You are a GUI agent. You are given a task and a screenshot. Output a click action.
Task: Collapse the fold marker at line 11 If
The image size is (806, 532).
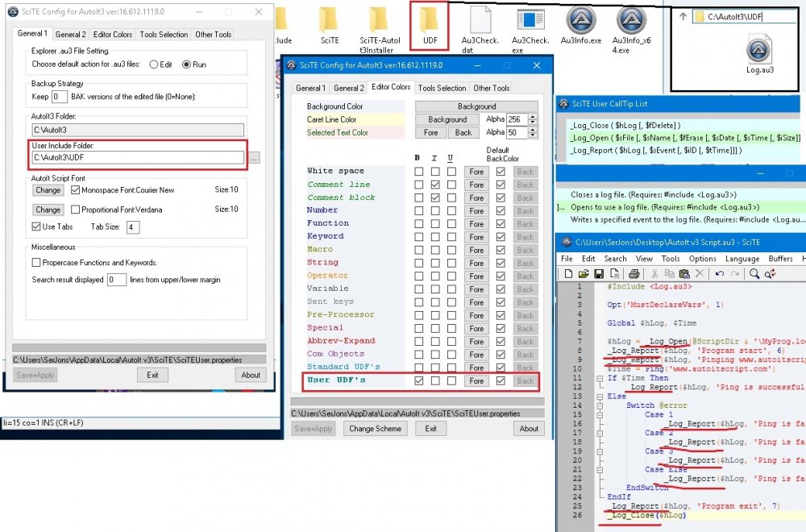tap(600, 378)
